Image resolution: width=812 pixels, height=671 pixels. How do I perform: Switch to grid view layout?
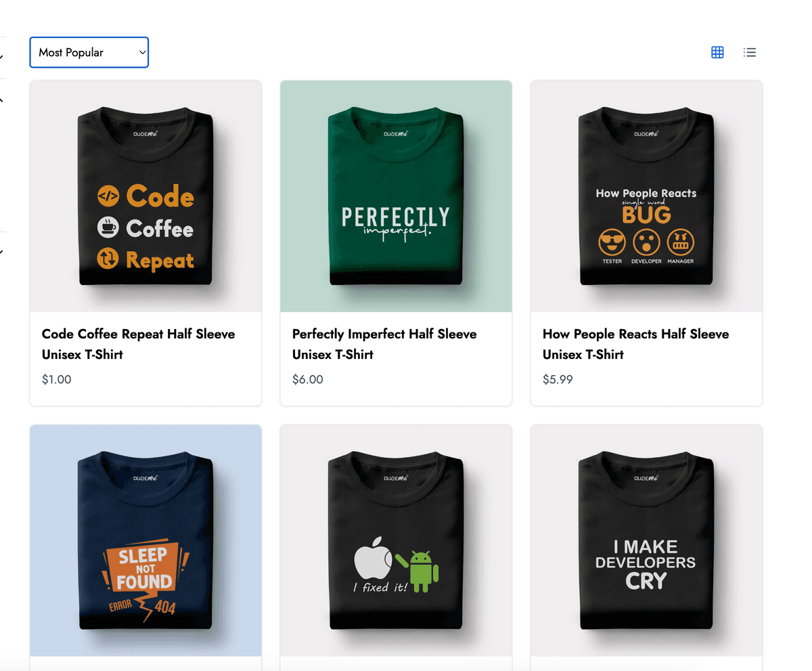717,52
